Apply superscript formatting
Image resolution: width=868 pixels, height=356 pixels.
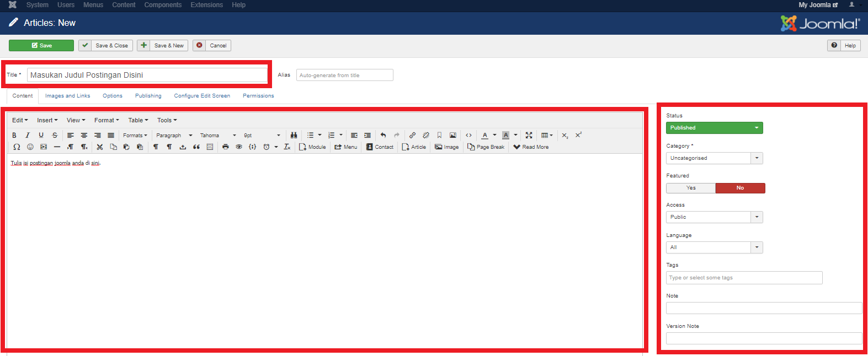pyautogui.click(x=578, y=135)
